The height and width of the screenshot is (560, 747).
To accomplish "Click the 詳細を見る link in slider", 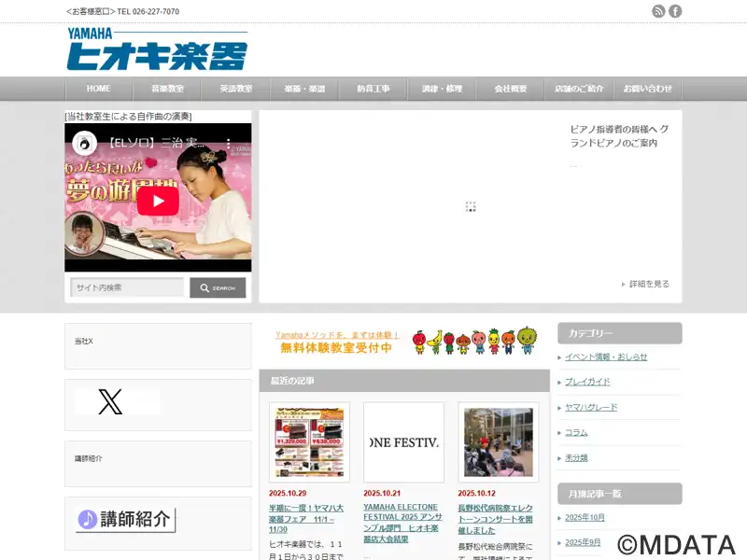I will pyautogui.click(x=645, y=284).
